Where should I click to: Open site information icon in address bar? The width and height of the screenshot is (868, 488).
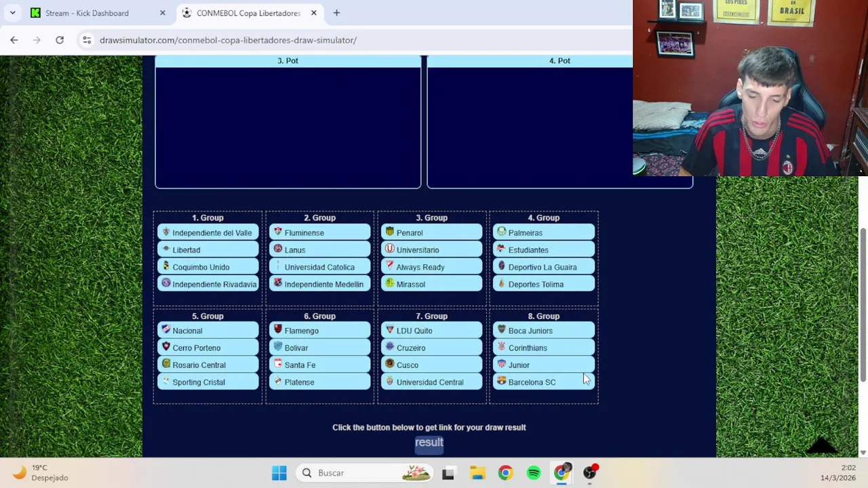coord(87,40)
